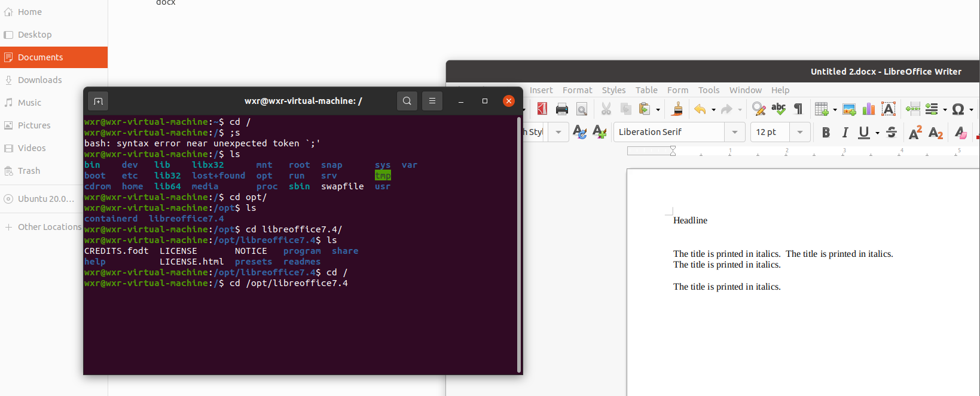Click the new terminal tab icon

click(99, 101)
